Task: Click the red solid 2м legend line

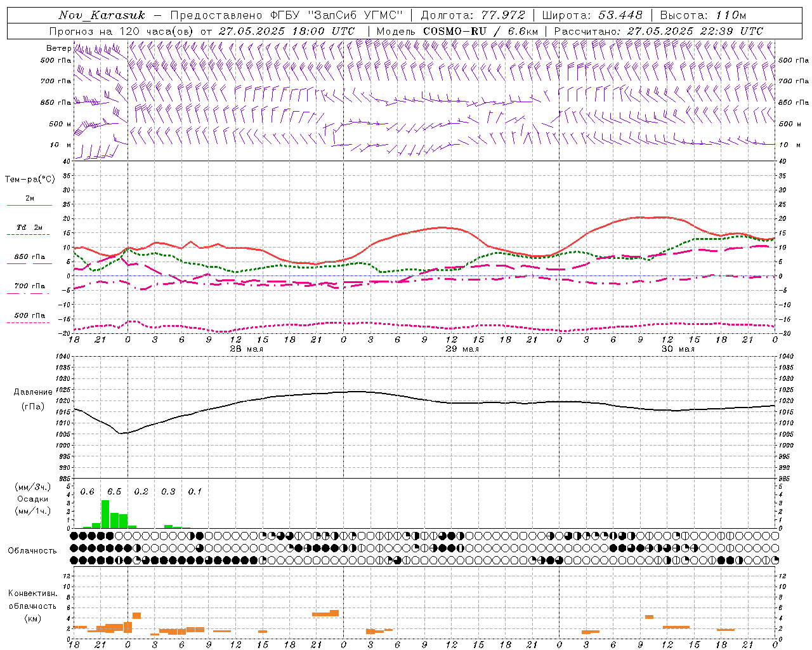Action: 29,205
